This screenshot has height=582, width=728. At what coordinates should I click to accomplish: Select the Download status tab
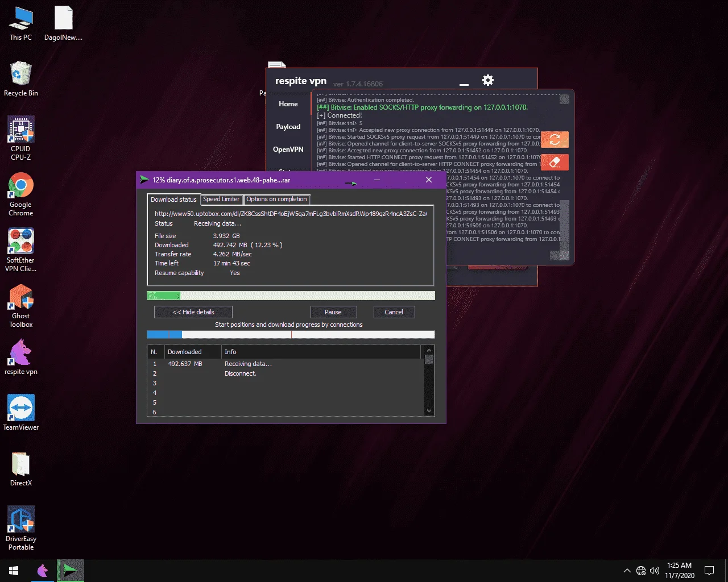click(173, 199)
